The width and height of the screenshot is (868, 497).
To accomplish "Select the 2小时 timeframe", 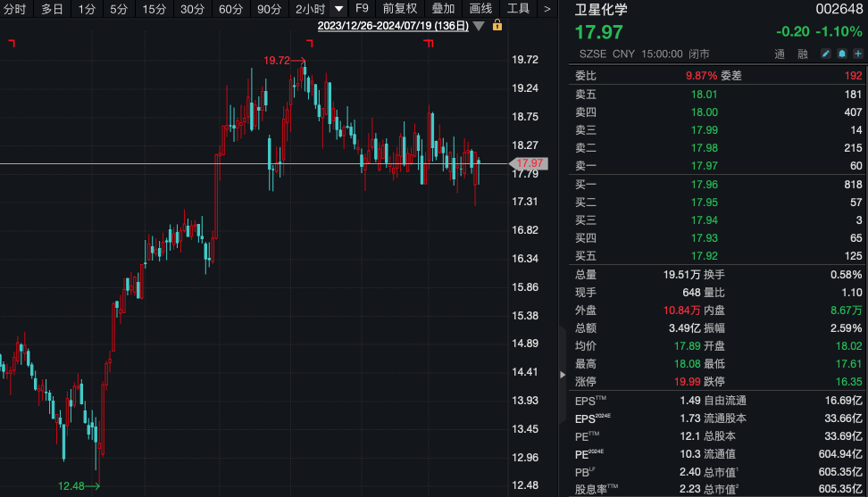I will (x=311, y=9).
